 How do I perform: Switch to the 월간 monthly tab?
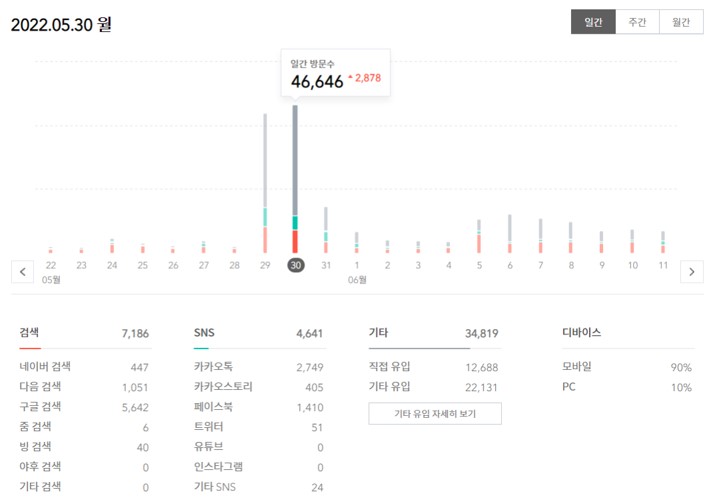click(681, 22)
